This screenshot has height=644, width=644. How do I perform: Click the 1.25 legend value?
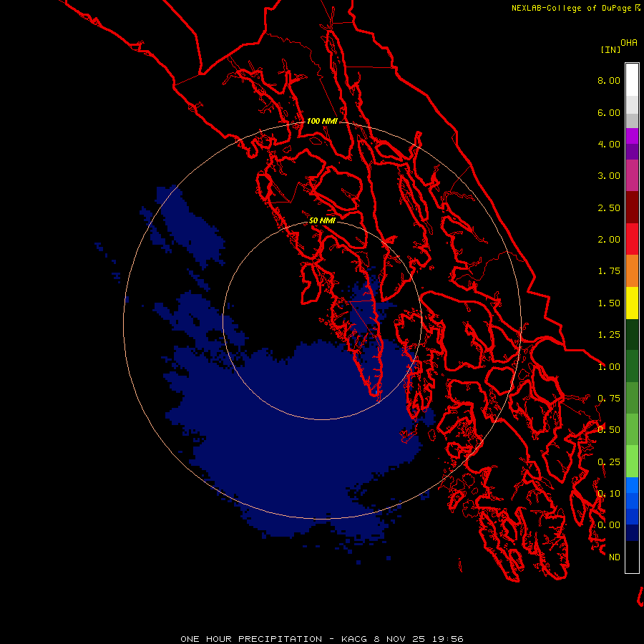click(609, 335)
